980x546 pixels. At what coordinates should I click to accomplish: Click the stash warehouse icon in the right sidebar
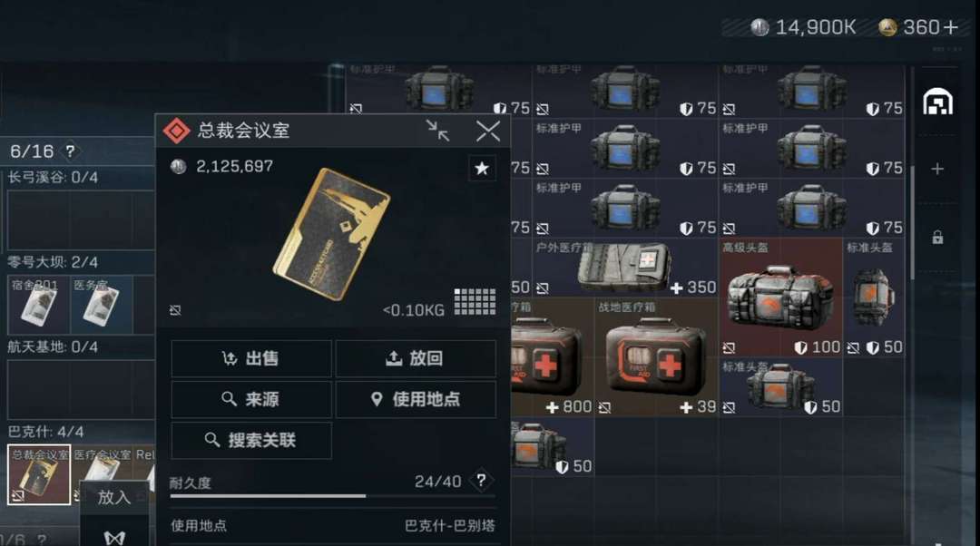tap(937, 102)
